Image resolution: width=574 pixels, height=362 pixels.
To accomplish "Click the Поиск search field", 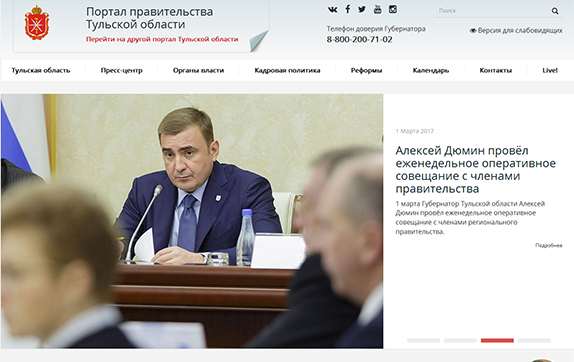I will tap(492, 11).
